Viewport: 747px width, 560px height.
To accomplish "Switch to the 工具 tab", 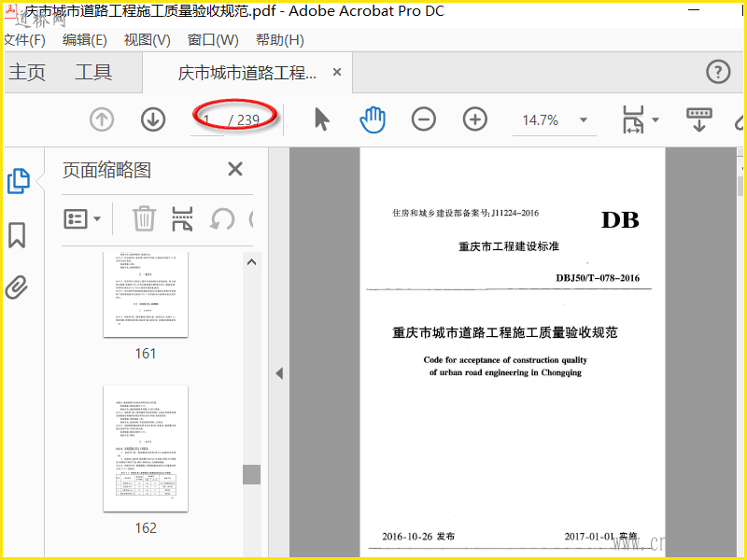I will [93, 73].
